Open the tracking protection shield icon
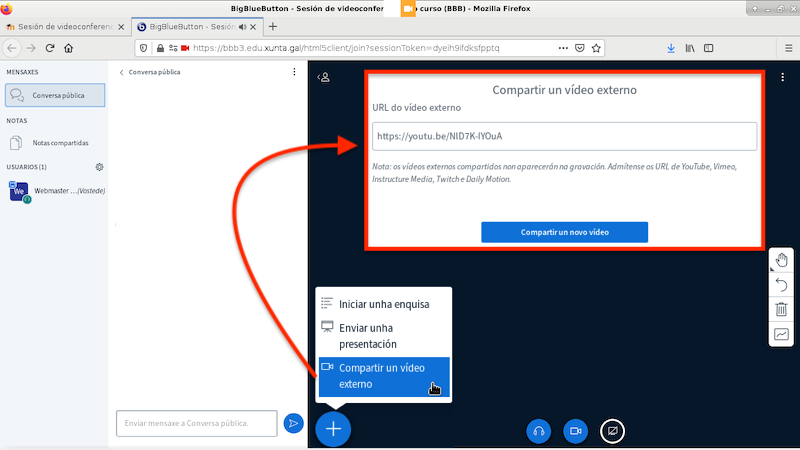The width and height of the screenshot is (800, 450). (x=143, y=48)
